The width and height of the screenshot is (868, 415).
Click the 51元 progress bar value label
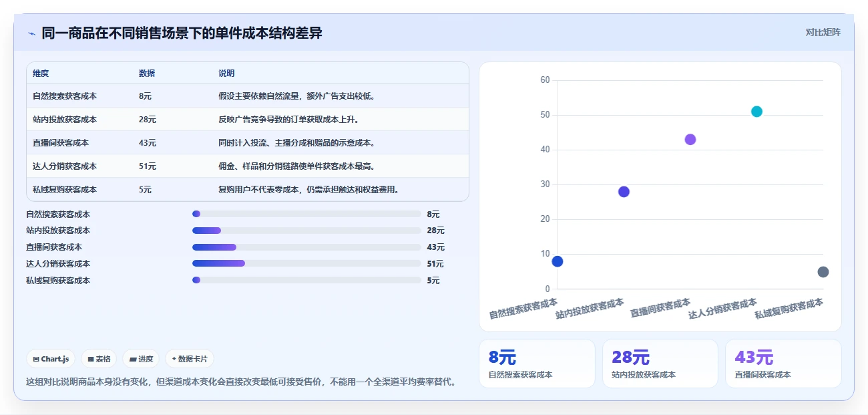coord(435,264)
